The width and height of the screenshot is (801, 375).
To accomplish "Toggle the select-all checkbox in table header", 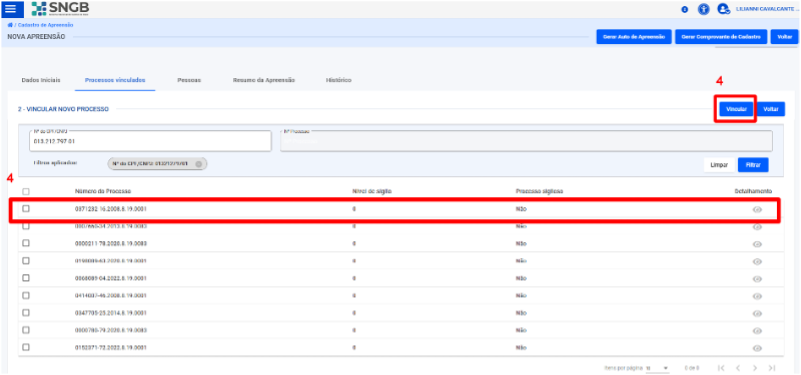I will [x=26, y=192].
